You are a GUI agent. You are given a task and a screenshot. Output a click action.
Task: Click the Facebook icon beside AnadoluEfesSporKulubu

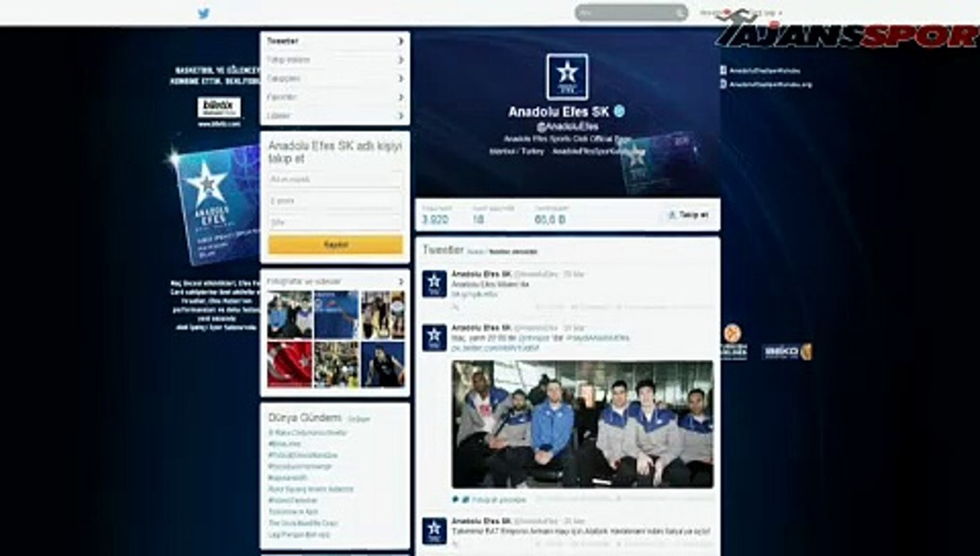tap(723, 70)
